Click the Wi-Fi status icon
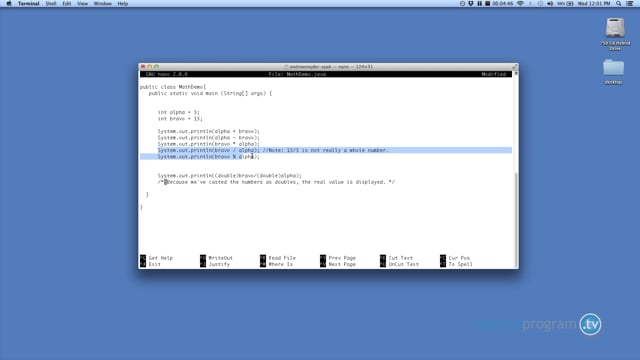Image resolution: width=640 pixels, height=360 pixels. [x=520, y=3]
